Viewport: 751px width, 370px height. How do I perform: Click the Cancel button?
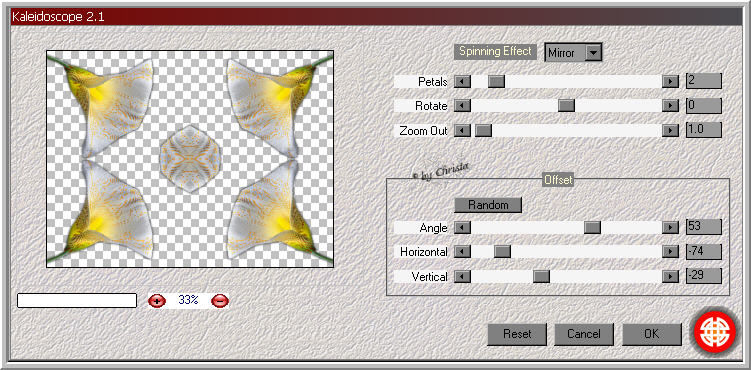(584, 334)
